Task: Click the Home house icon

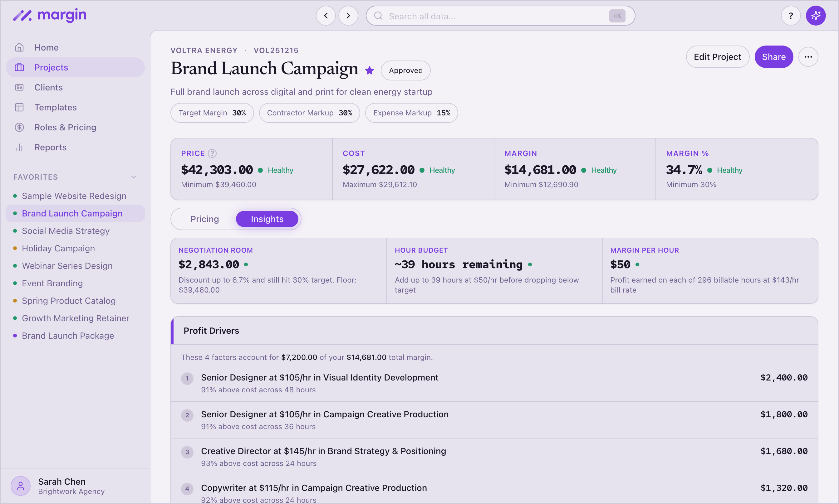Action: click(19, 47)
